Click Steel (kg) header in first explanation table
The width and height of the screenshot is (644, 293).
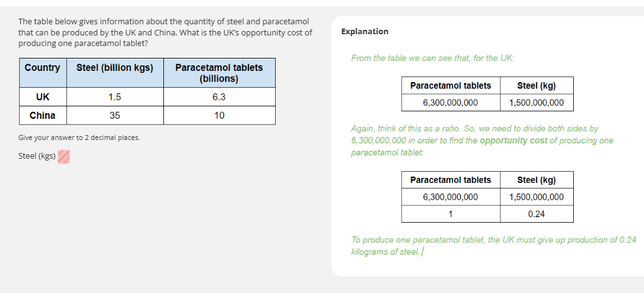[537, 86]
